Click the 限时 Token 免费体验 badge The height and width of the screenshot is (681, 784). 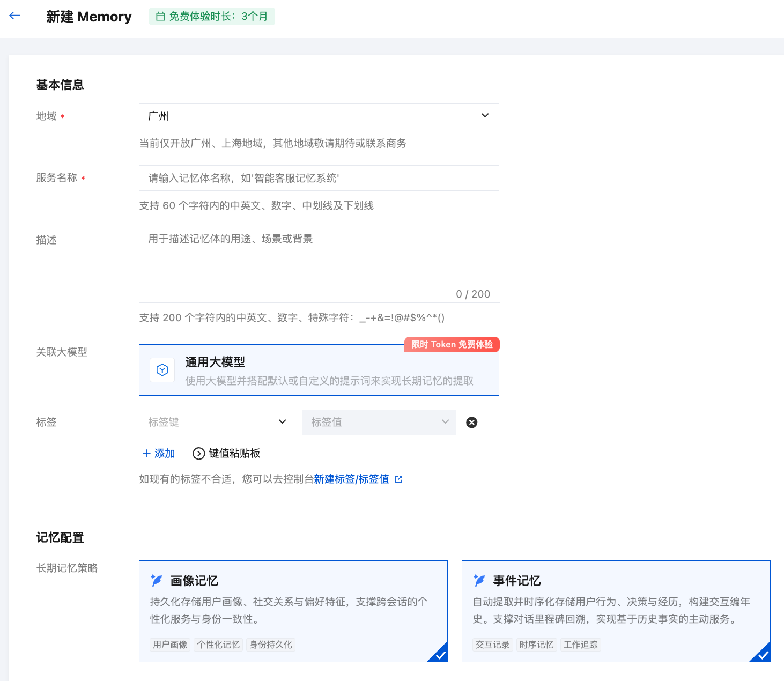(452, 344)
